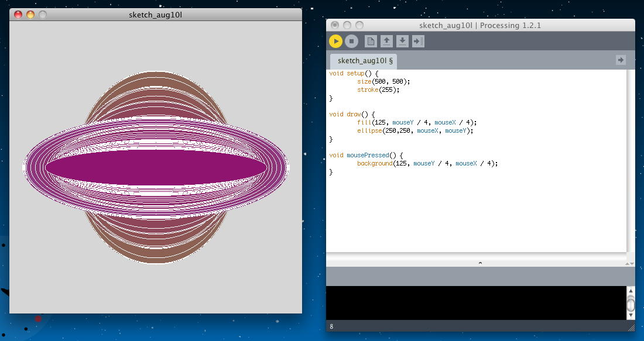Select the sketch_aug10l tab
The image size is (644, 341).
tap(365, 61)
